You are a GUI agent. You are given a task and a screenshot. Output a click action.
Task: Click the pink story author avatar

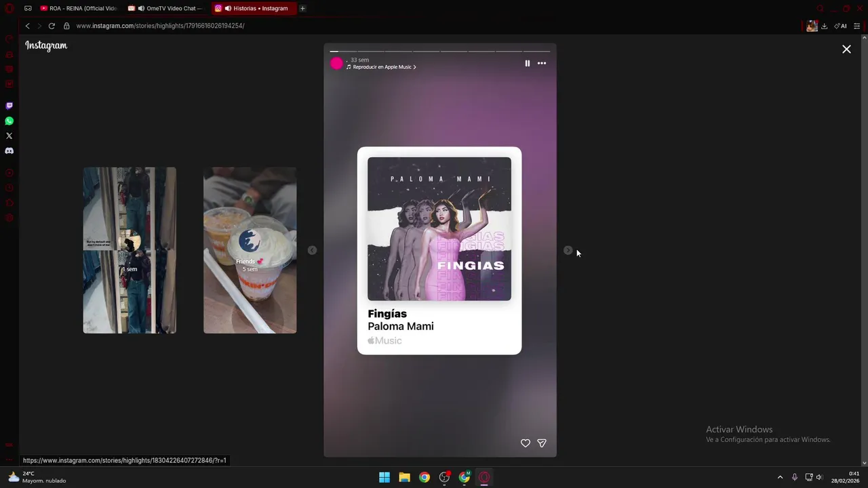[336, 63]
